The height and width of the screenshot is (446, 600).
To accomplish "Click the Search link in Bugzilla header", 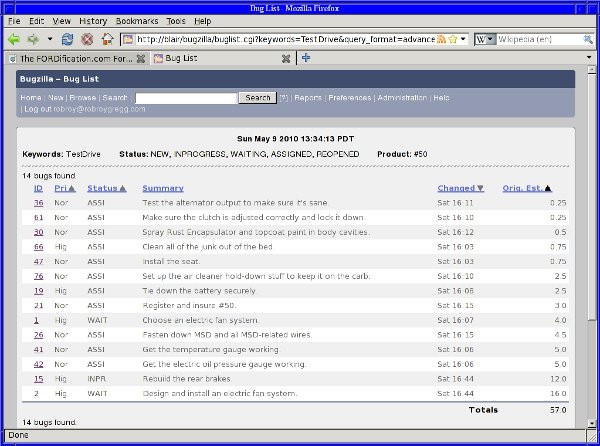I will click(x=115, y=98).
